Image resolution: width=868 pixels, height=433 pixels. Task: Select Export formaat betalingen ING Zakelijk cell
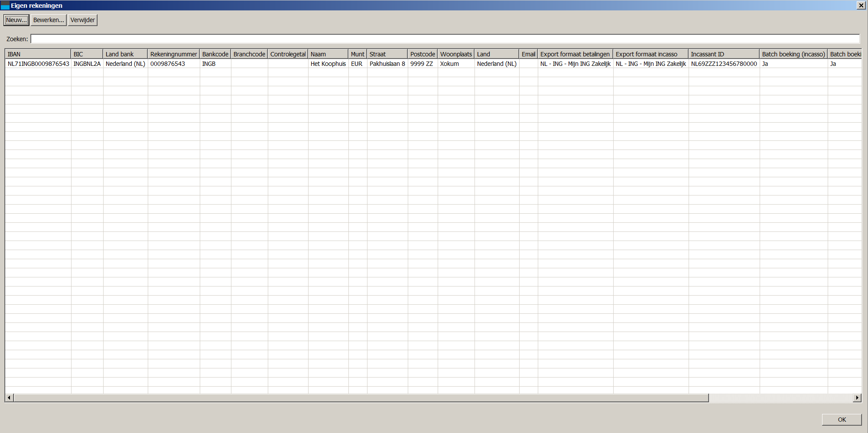(575, 64)
